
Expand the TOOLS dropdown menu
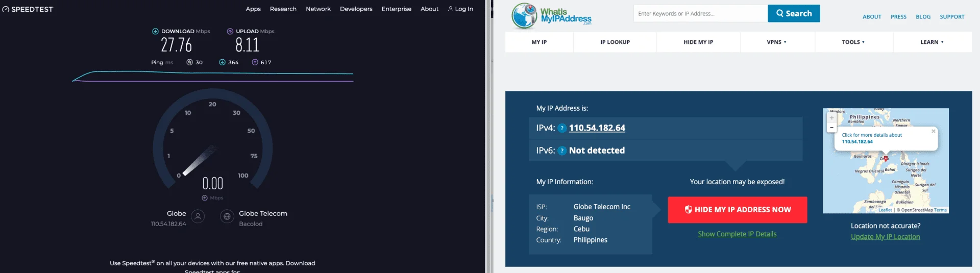pos(853,42)
